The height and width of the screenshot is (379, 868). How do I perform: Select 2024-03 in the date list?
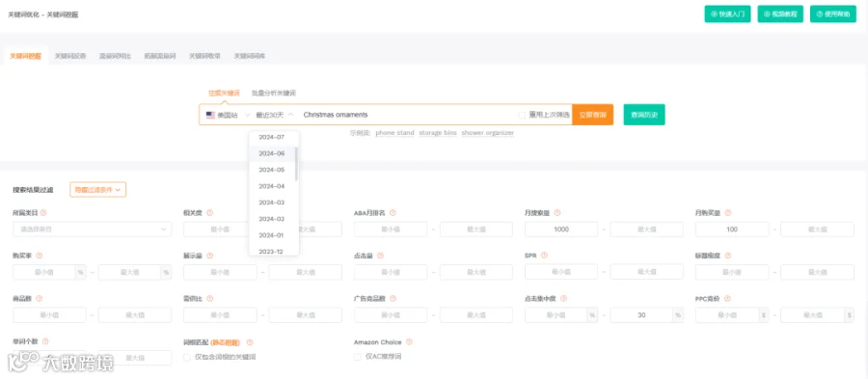[272, 203]
